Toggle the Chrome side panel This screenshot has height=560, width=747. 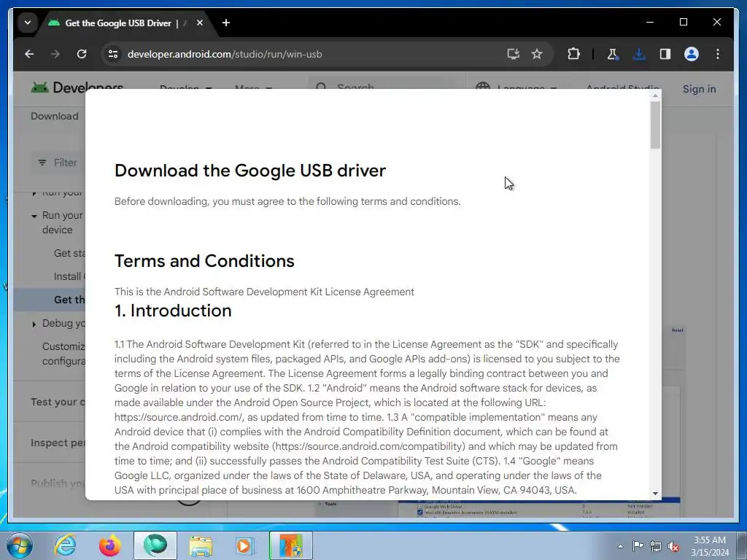[x=665, y=54]
